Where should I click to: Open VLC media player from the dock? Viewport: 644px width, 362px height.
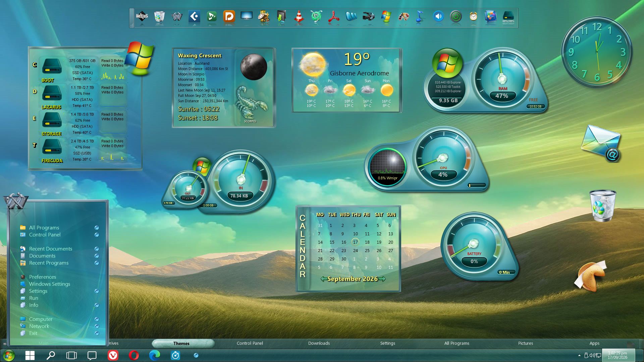tap(299, 17)
